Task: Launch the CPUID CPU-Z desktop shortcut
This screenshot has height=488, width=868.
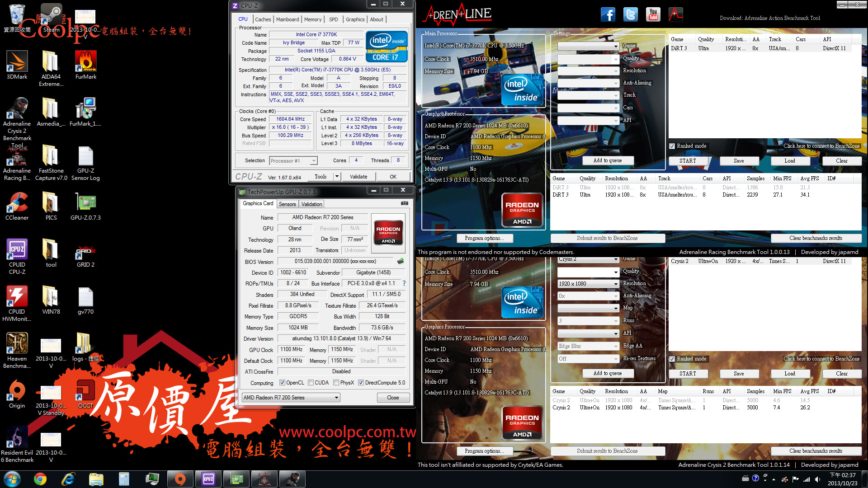Action: [x=17, y=256]
